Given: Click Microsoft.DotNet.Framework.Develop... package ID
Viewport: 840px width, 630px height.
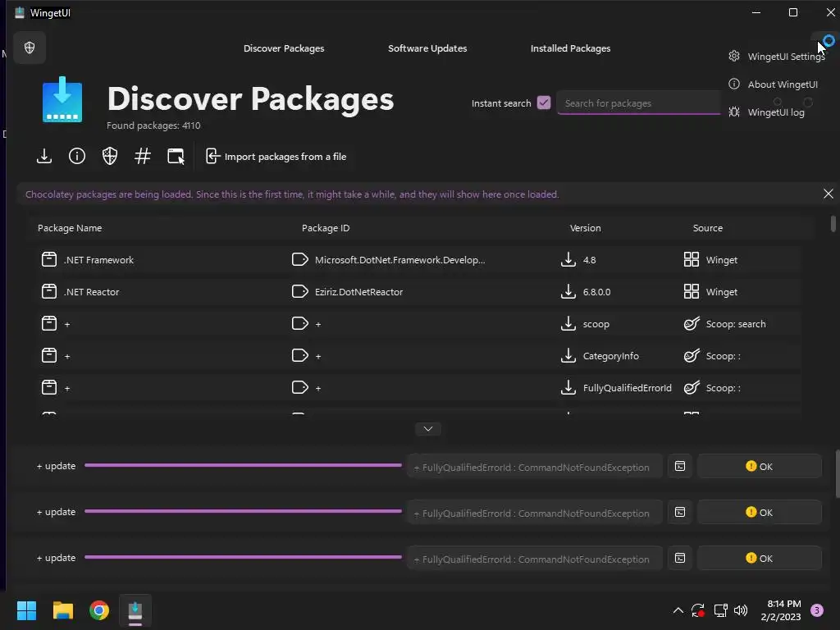Looking at the screenshot, I should 399,260.
